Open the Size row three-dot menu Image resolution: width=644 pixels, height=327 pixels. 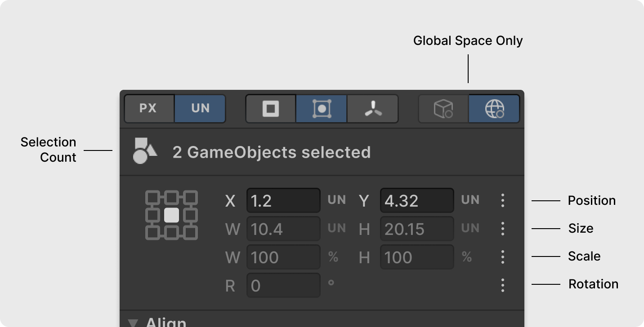[503, 229]
